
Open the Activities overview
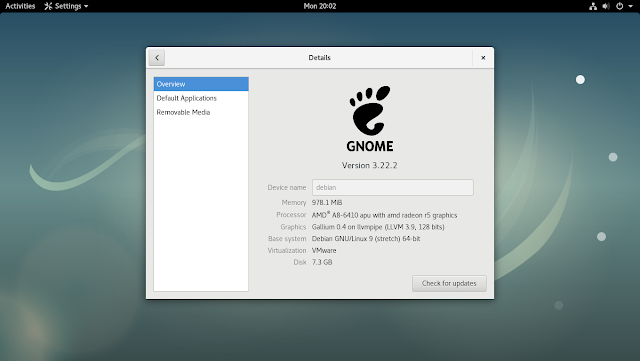tap(20, 6)
